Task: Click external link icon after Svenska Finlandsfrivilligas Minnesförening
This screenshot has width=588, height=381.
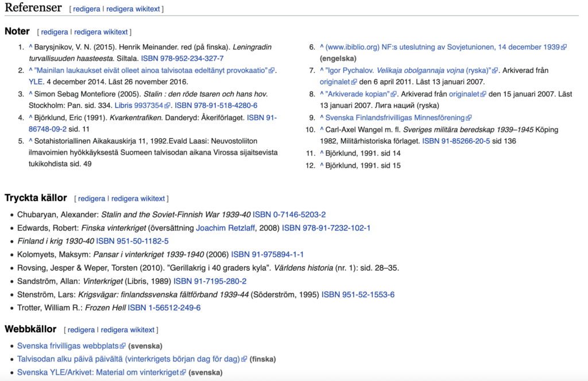Action: pos(469,118)
